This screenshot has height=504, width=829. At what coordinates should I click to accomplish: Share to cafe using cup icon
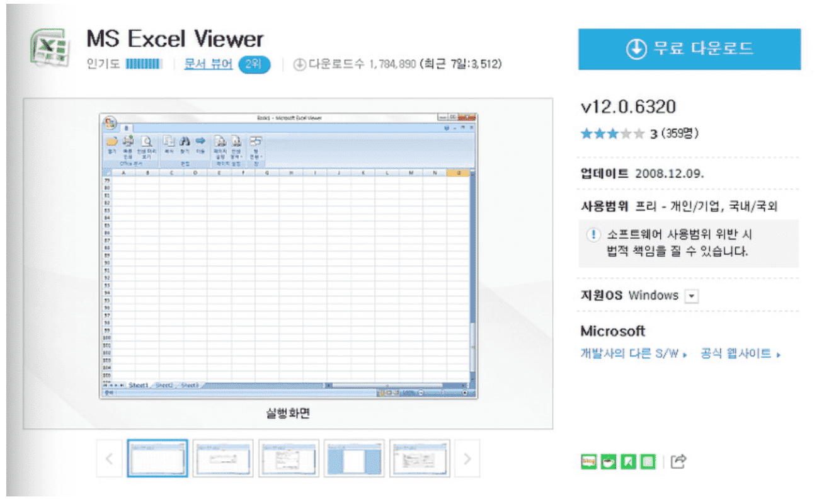pyautogui.click(x=608, y=462)
